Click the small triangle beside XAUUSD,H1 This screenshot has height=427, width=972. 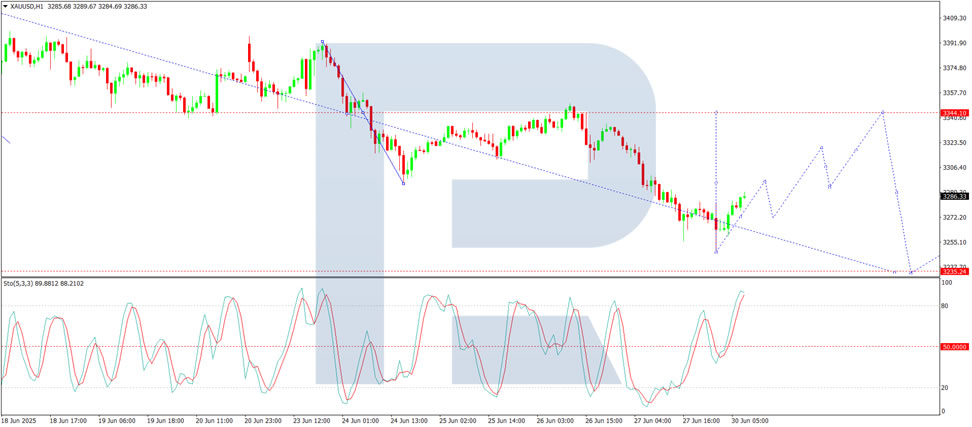[x=6, y=6]
